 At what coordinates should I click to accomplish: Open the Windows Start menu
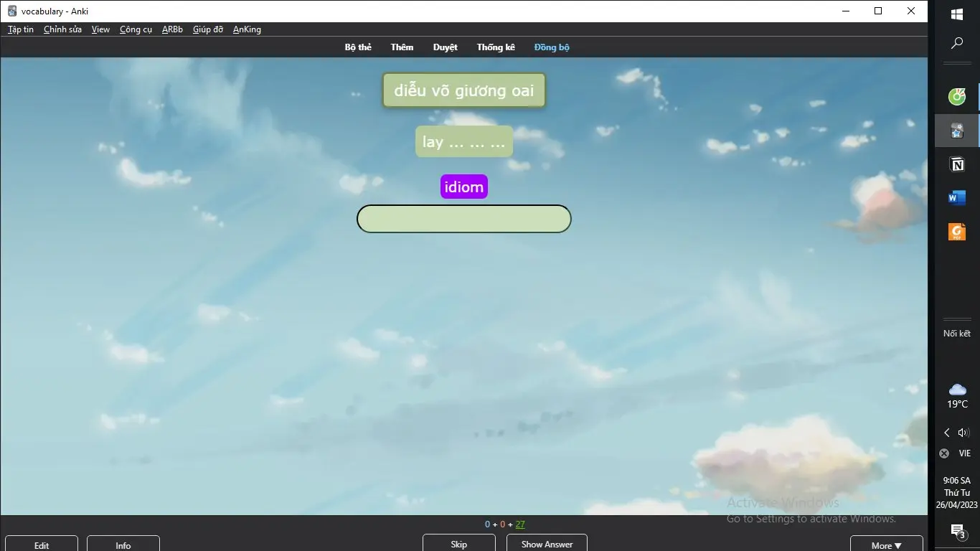point(956,14)
